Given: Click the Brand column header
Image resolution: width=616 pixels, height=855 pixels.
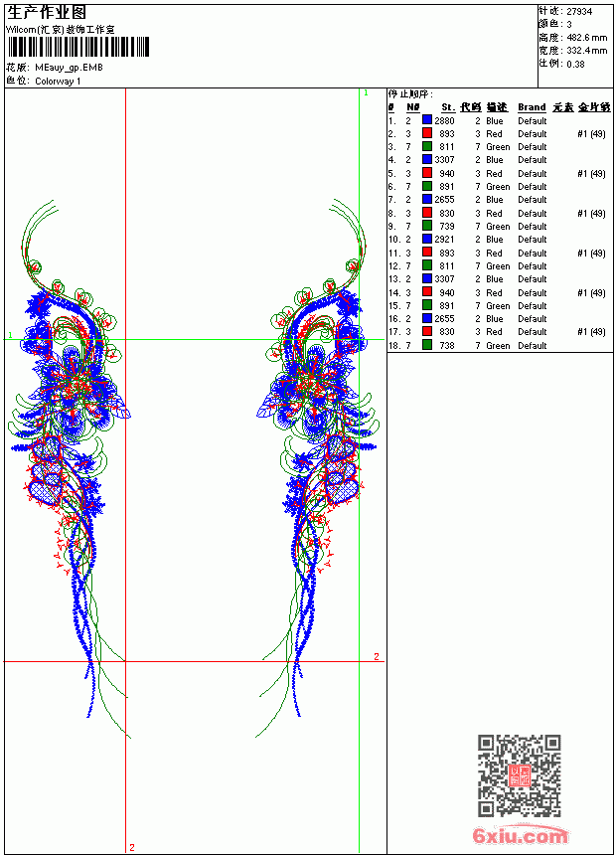Looking at the screenshot, I should coord(532,107).
